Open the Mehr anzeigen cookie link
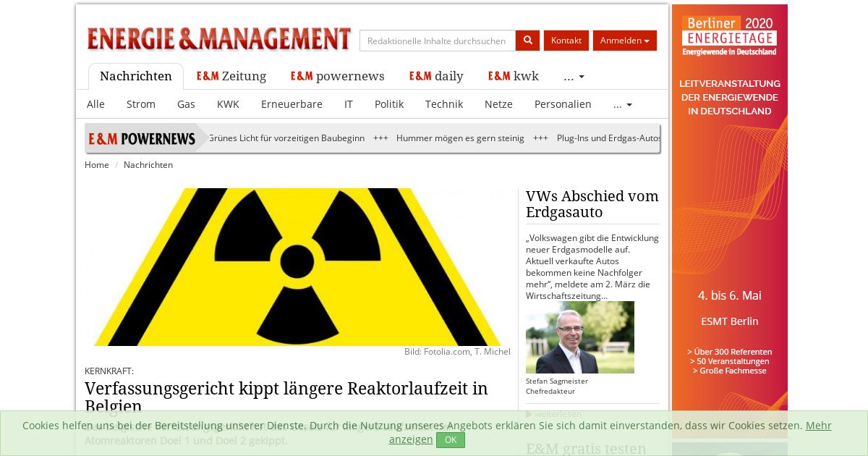Image resolution: width=868 pixels, height=456 pixels. pos(610,432)
